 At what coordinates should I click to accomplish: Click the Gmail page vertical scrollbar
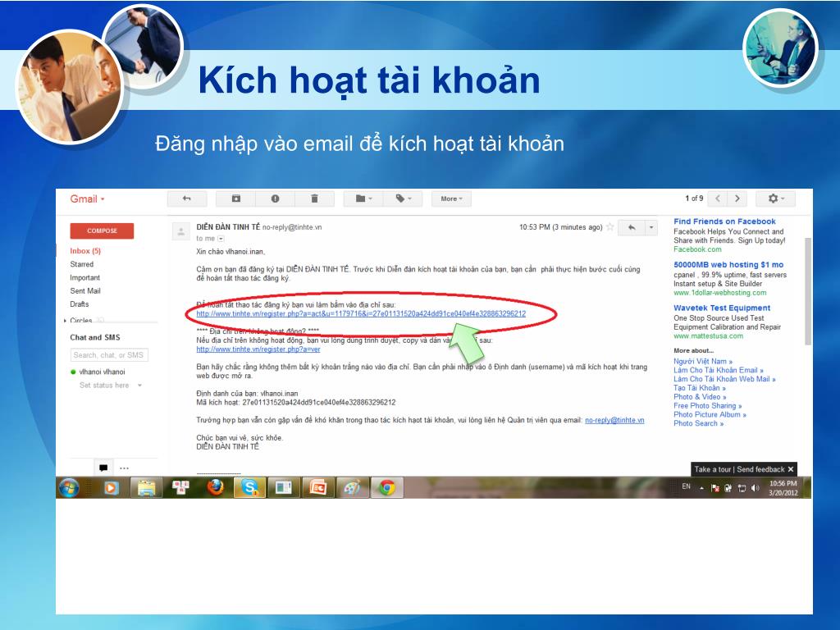(x=808, y=292)
